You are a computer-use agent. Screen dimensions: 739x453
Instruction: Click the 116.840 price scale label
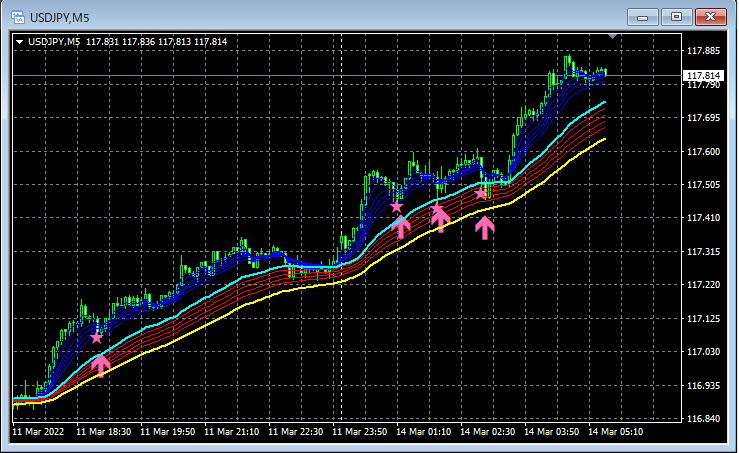point(703,419)
